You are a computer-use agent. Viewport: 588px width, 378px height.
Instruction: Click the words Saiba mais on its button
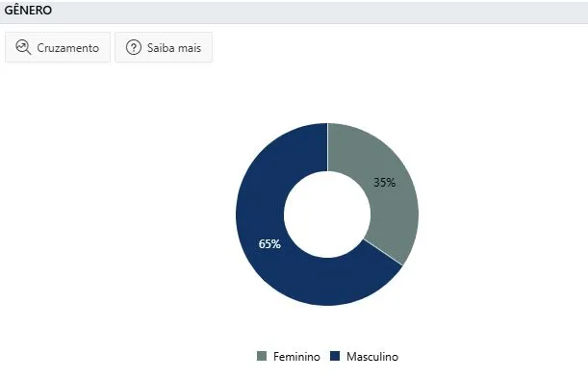[174, 48]
